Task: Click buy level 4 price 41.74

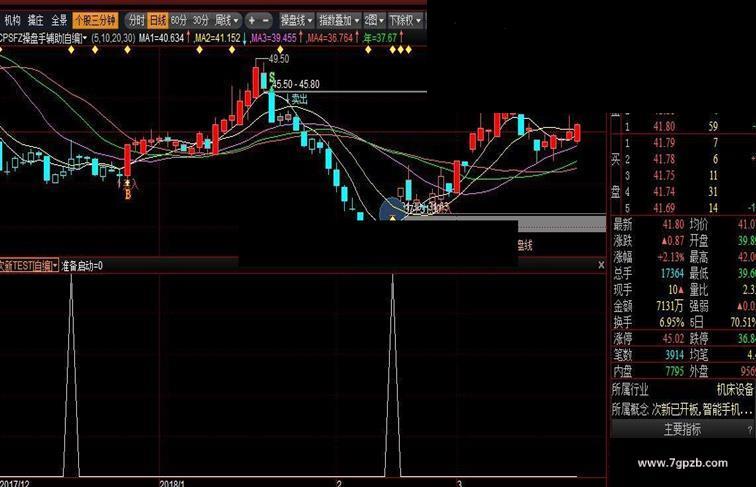Action: click(664, 192)
